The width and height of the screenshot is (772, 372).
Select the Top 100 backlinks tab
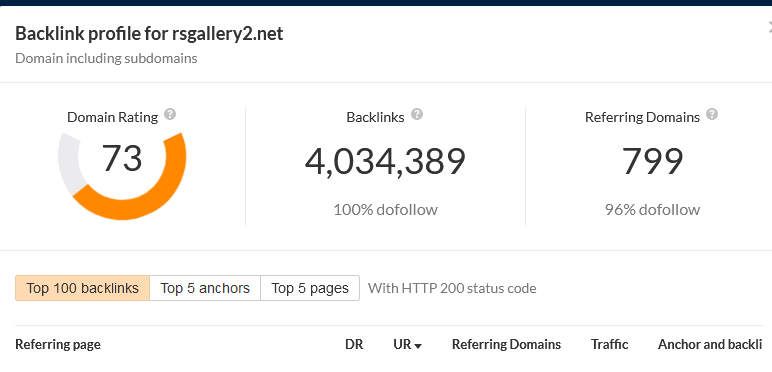[82, 288]
